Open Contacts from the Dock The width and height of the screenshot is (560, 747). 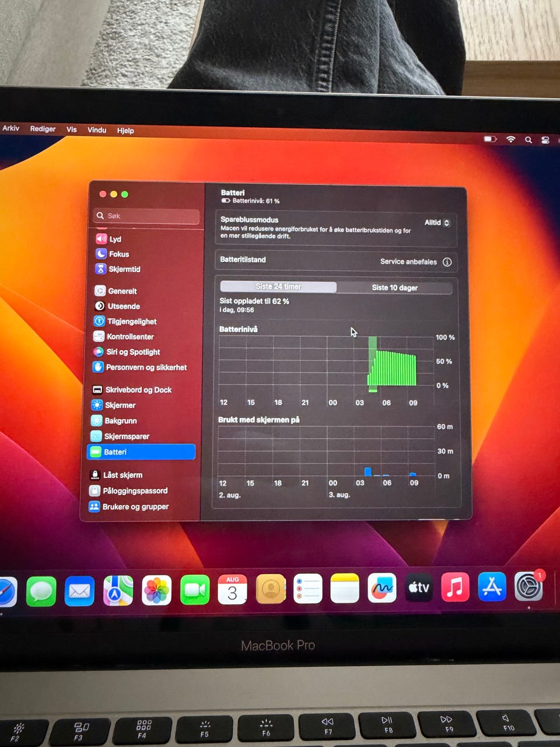point(271,589)
